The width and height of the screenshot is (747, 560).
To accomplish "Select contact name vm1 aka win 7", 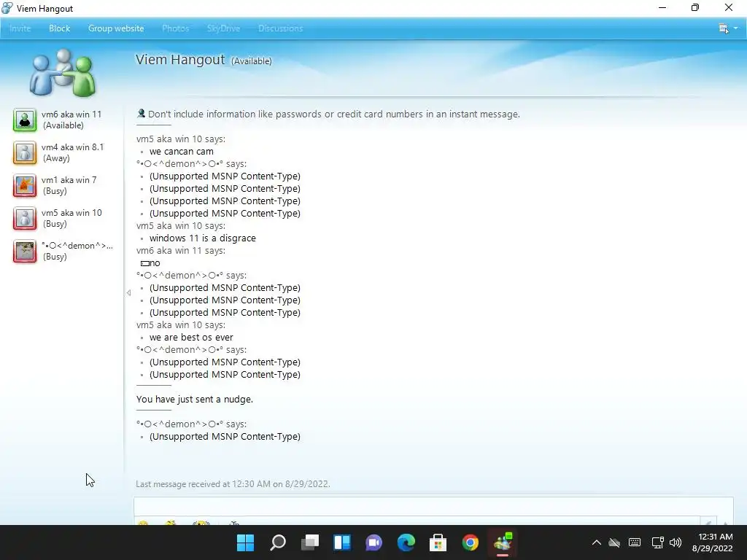I will pyautogui.click(x=69, y=180).
